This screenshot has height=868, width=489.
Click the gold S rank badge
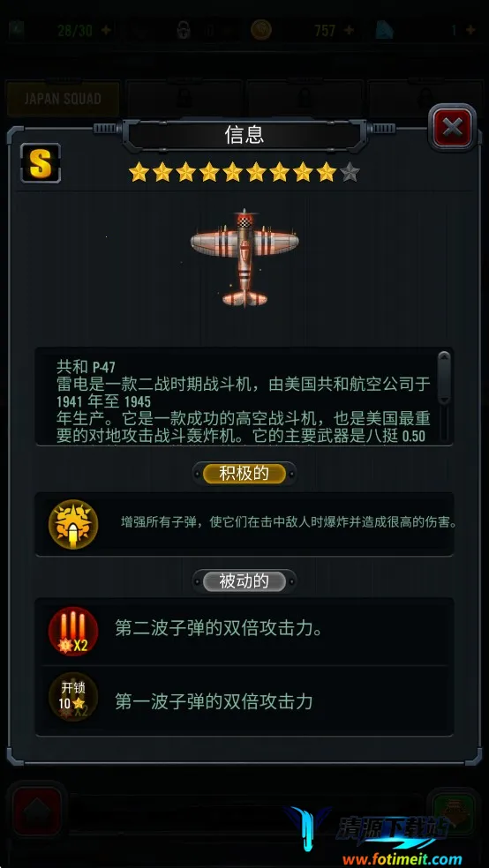click(41, 163)
